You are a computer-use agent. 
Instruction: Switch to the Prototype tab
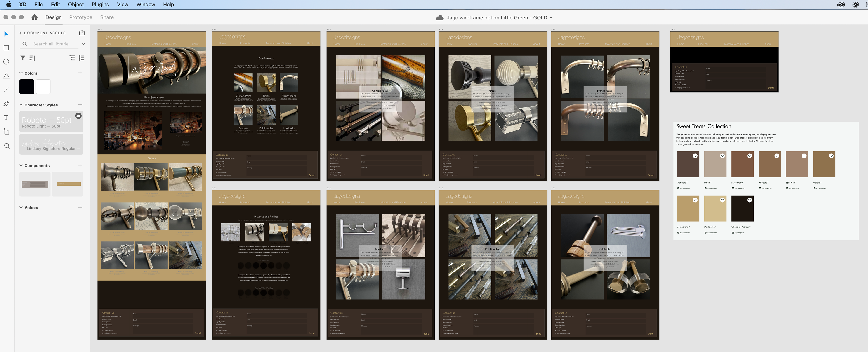click(x=80, y=17)
